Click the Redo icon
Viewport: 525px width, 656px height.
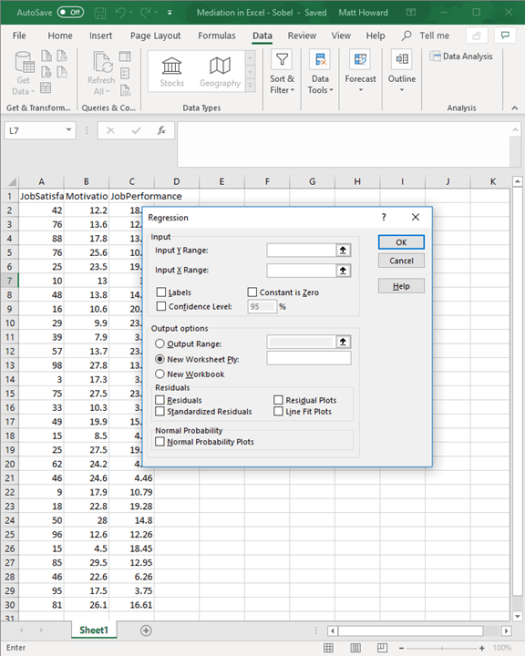(145, 13)
